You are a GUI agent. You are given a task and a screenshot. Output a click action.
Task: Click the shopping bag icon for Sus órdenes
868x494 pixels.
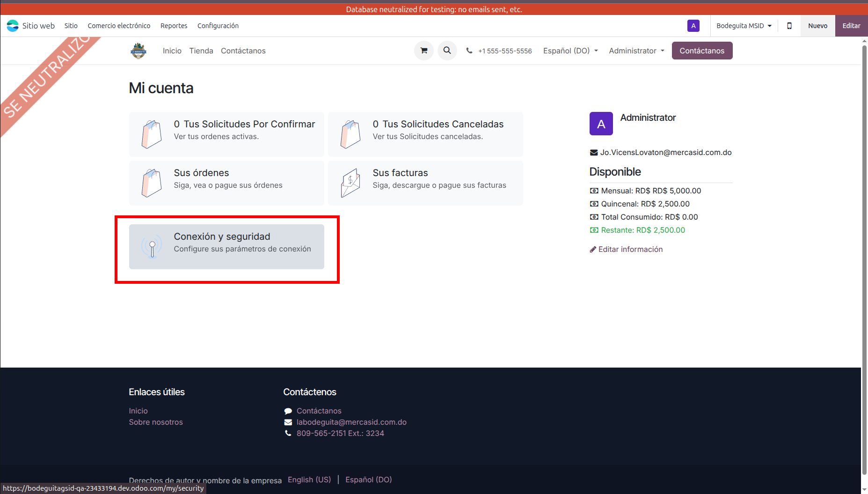(152, 183)
